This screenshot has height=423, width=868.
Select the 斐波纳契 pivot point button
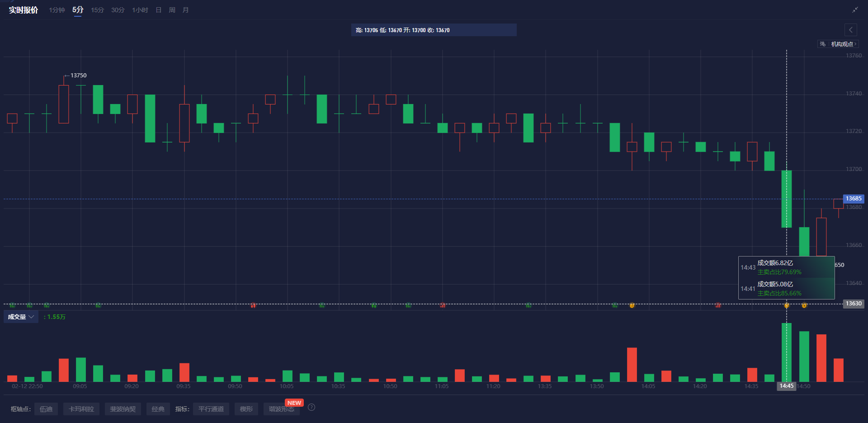pyautogui.click(x=123, y=409)
